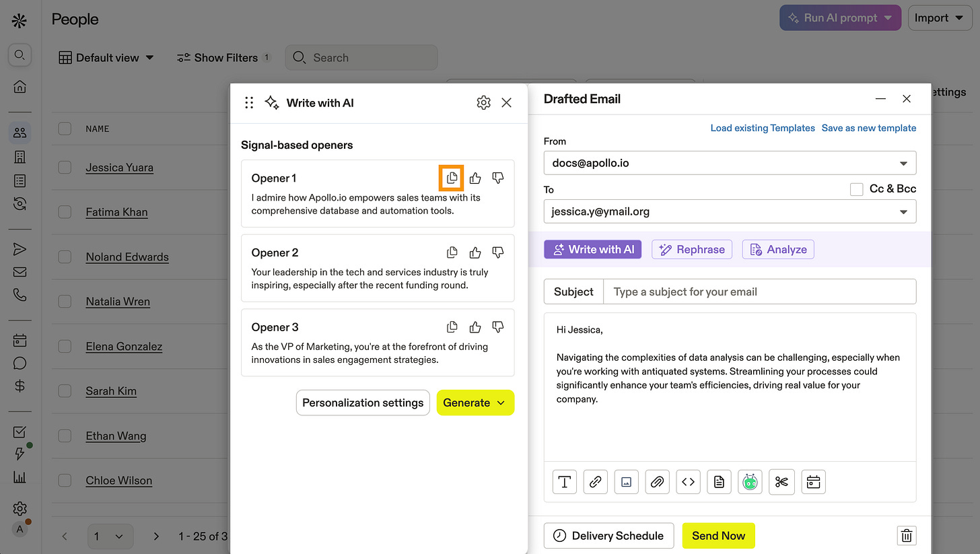
Task: Insert meeting link with calendar icon
Action: coord(813,482)
